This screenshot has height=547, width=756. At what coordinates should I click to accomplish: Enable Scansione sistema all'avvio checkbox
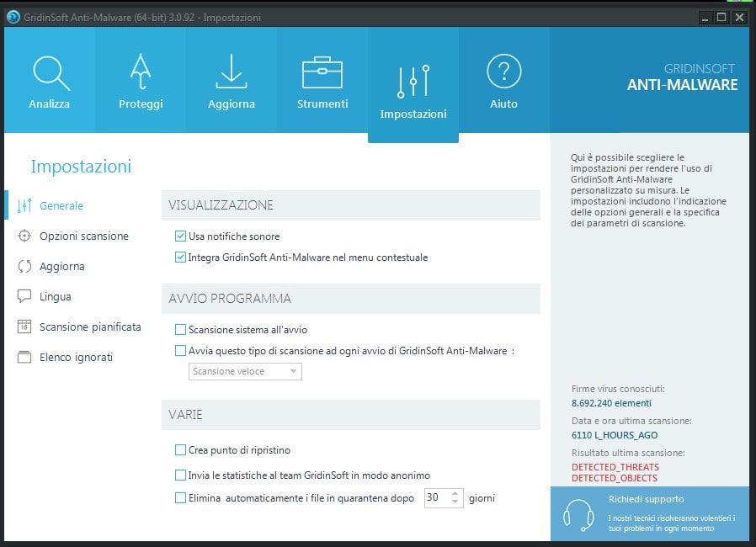[x=180, y=330]
